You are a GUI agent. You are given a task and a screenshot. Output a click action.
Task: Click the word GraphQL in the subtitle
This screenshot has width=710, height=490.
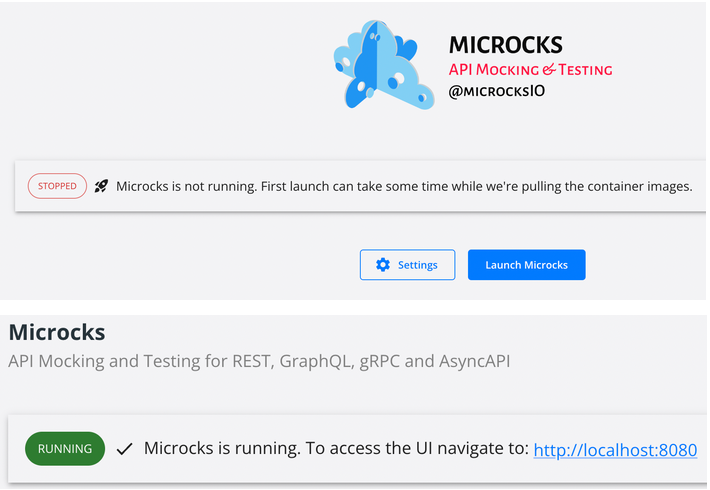pos(313,361)
